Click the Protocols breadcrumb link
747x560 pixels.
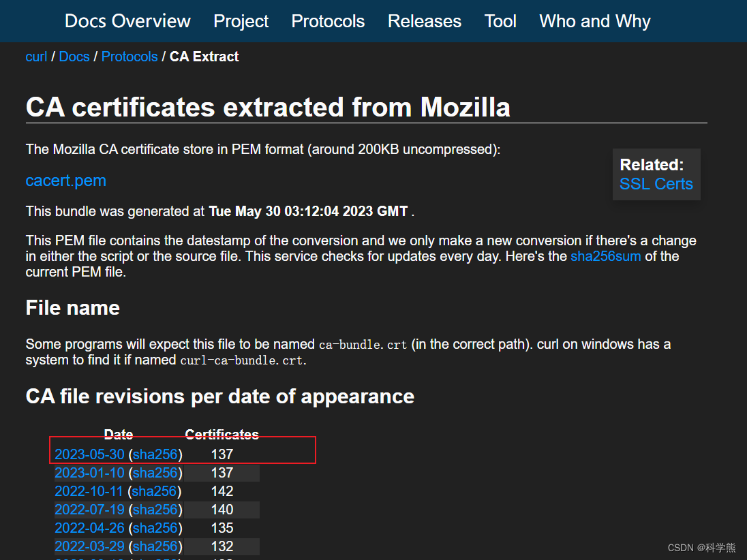tap(129, 57)
